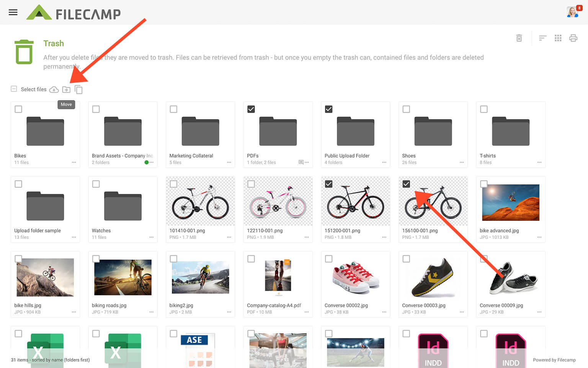Open more options for bike advanced.jpg
The width and height of the screenshot is (588, 368).
coord(539,237)
